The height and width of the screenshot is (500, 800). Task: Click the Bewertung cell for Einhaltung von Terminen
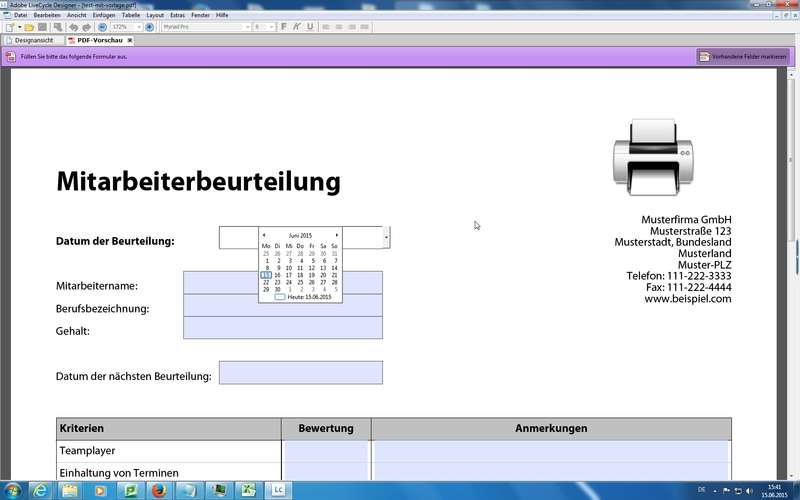pyautogui.click(x=326, y=472)
